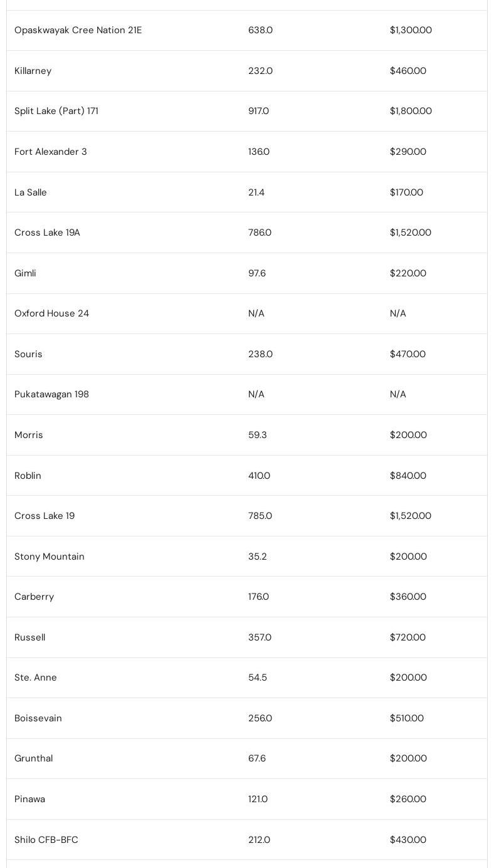
Task: Select the Shilo CFB-BFC row label
Action: point(46,840)
